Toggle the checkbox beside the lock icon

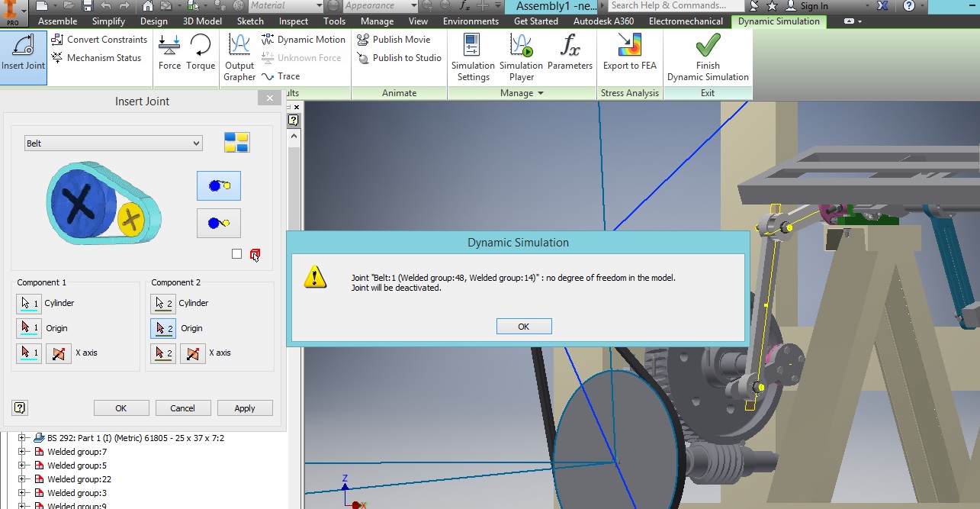(236, 254)
